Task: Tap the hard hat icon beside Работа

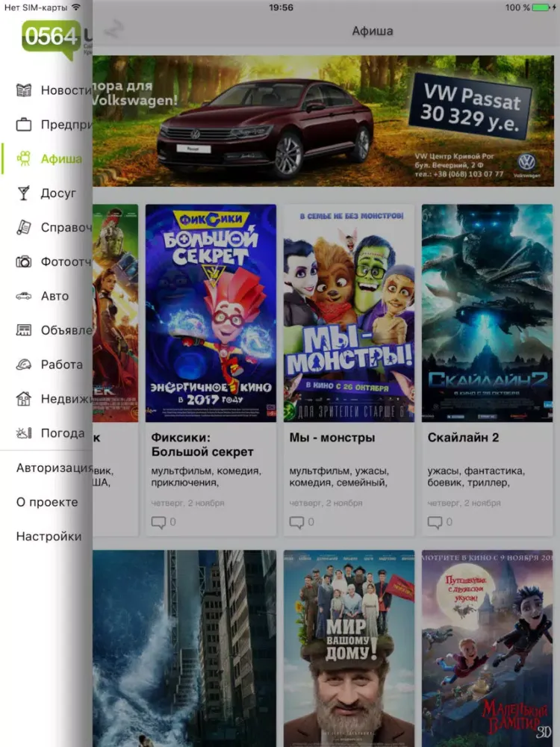Action: click(x=24, y=365)
